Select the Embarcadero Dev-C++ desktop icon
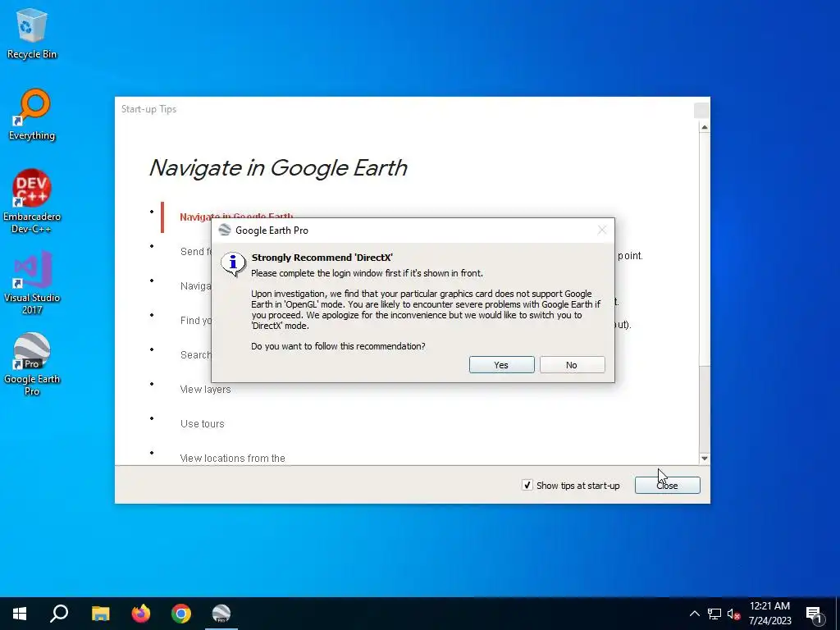The height and width of the screenshot is (630, 840). (32, 202)
